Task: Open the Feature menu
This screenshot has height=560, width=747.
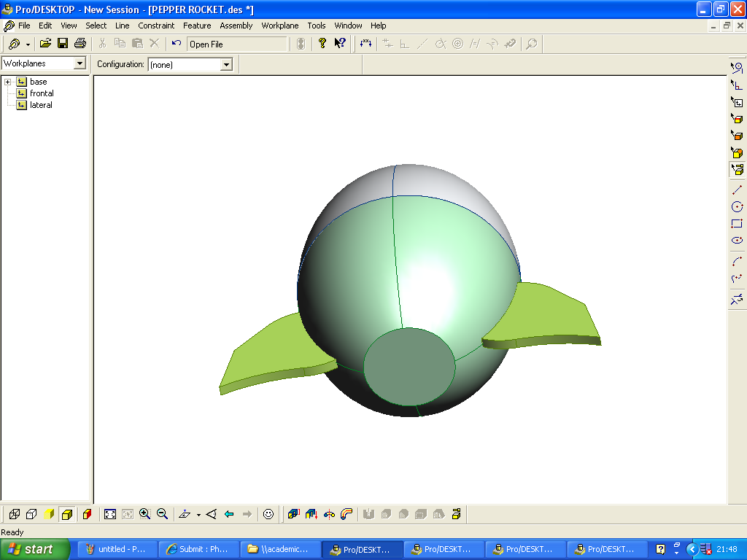Action: pyautogui.click(x=197, y=26)
